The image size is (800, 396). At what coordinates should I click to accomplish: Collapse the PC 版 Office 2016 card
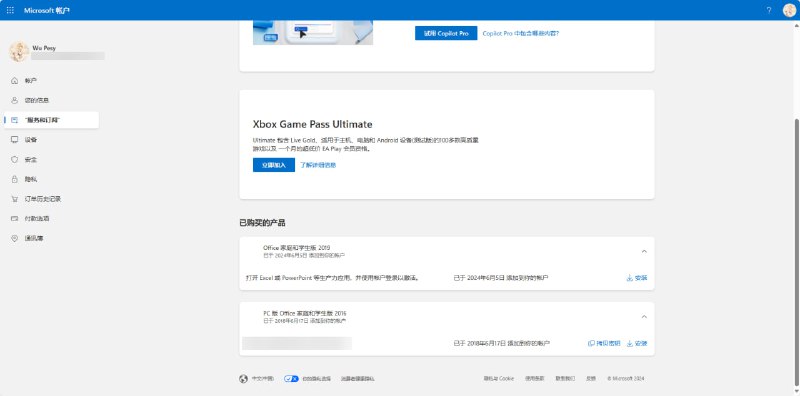coord(644,316)
